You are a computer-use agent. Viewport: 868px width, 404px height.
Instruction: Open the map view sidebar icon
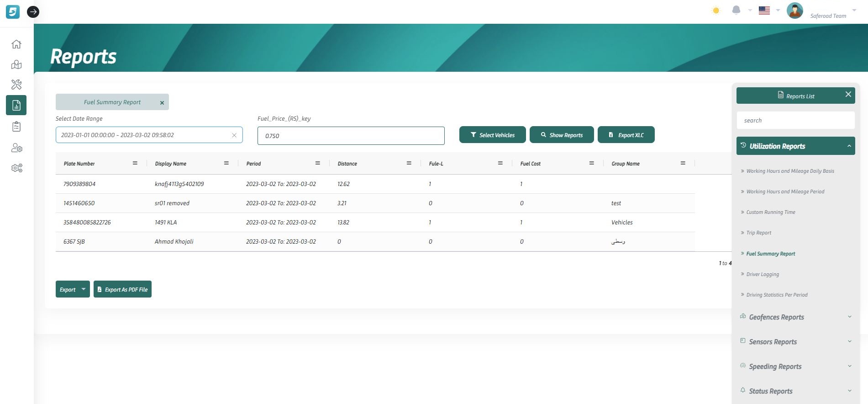[16, 64]
